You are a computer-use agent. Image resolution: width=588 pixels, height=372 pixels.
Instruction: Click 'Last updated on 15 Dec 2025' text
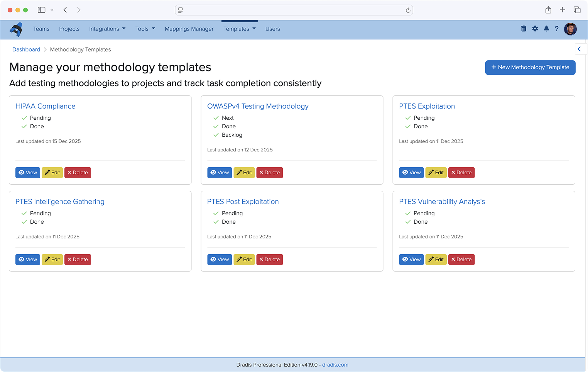(48, 141)
